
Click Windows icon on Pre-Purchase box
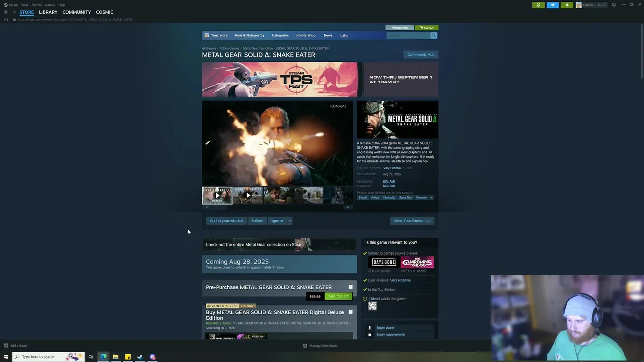(x=351, y=287)
